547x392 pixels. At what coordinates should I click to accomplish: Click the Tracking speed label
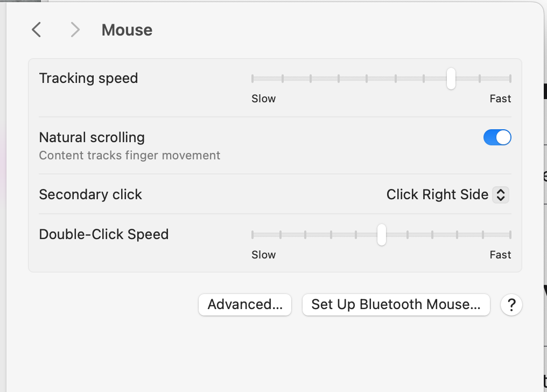click(x=88, y=78)
